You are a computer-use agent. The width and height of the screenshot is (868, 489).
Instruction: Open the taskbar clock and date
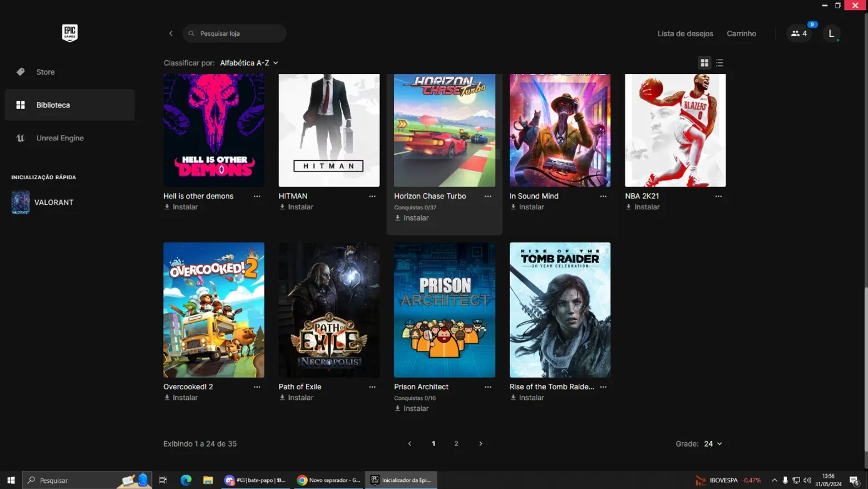(x=828, y=480)
